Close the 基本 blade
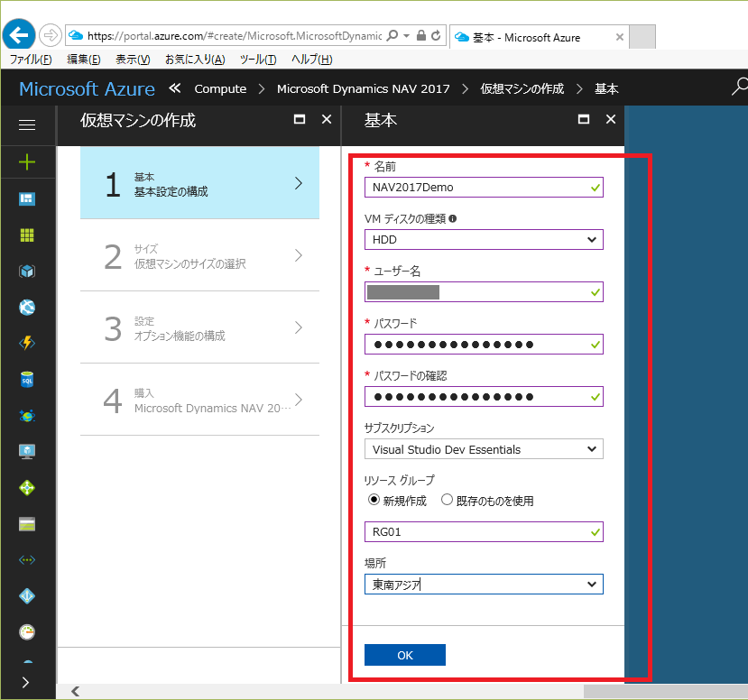 [x=611, y=119]
